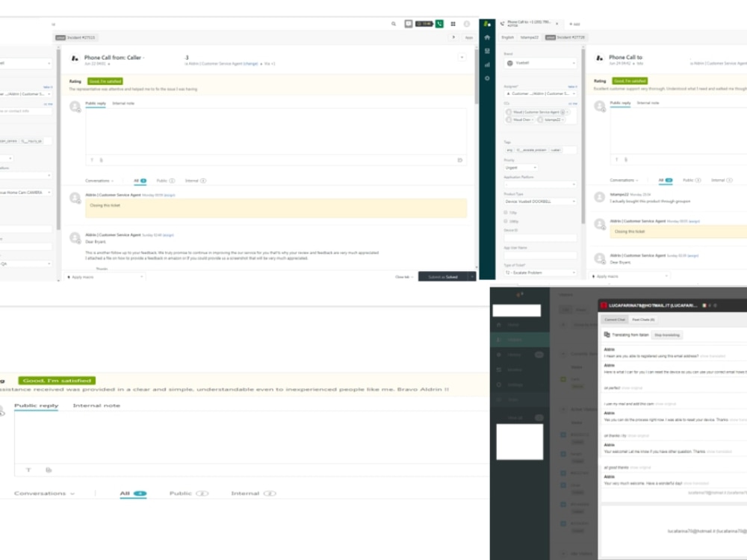The height and width of the screenshot is (560, 747).
Task: Open Conversations dropdown in Incident #27515 ticket
Action: coord(99,181)
